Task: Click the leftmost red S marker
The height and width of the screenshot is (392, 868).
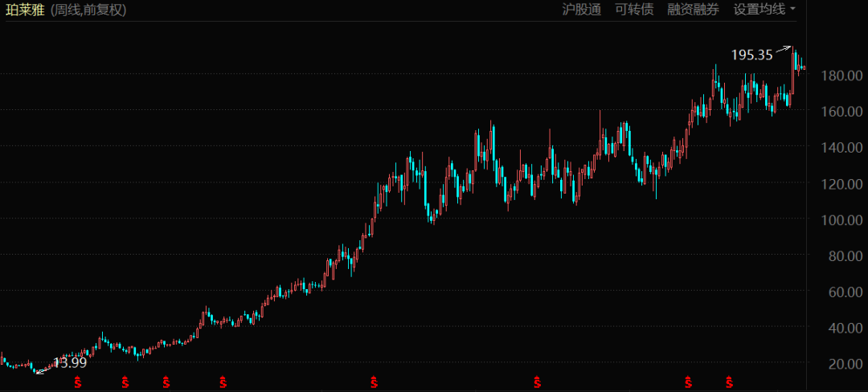Action: pos(78,381)
